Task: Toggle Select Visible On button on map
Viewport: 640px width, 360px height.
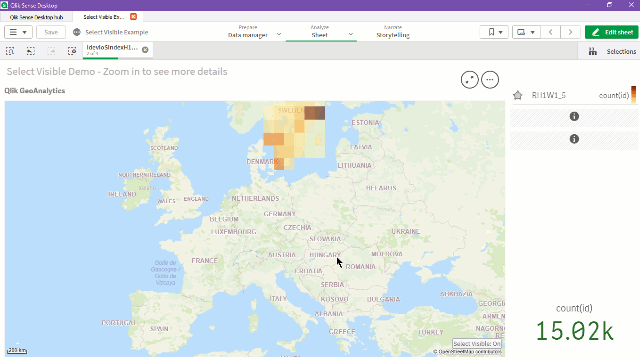Action: [x=477, y=344]
